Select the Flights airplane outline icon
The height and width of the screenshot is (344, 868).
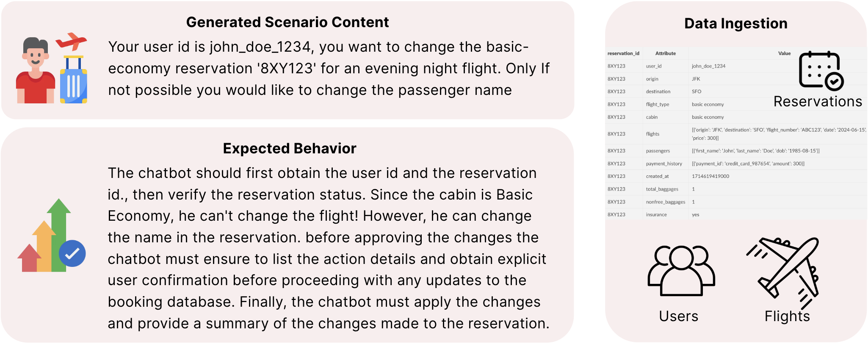(783, 272)
